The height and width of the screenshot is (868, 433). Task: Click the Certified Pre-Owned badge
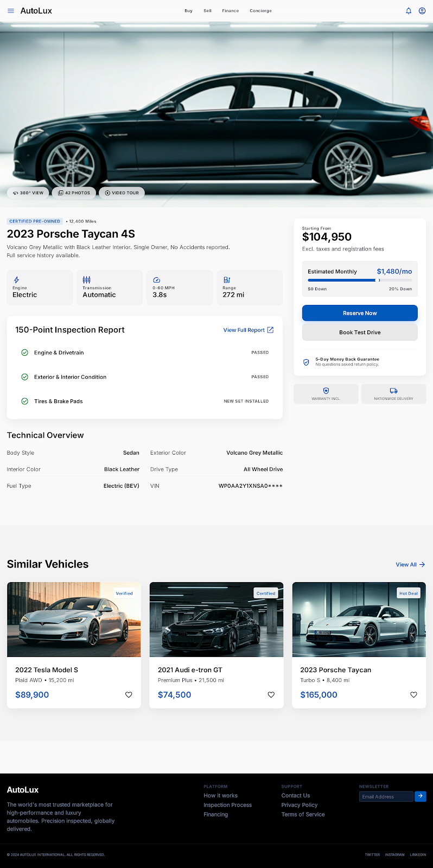(x=35, y=221)
